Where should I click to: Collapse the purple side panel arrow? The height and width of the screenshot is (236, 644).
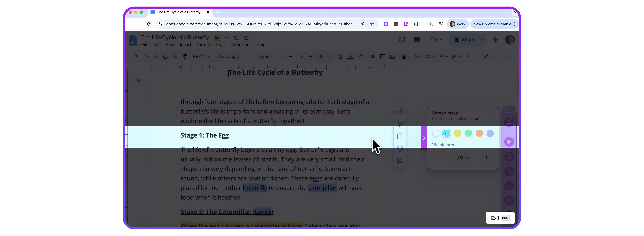[x=424, y=138]
